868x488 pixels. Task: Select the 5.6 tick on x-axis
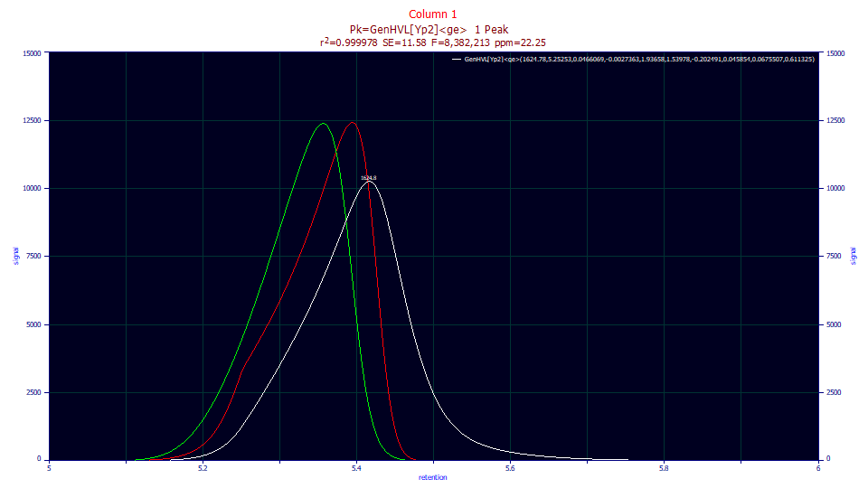510,469
